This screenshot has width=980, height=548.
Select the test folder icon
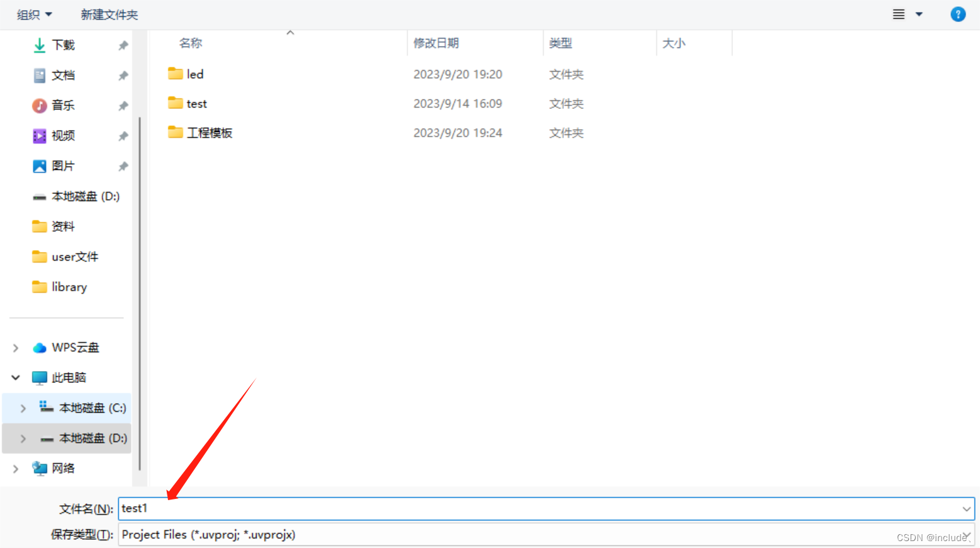[x=176, y=103]
